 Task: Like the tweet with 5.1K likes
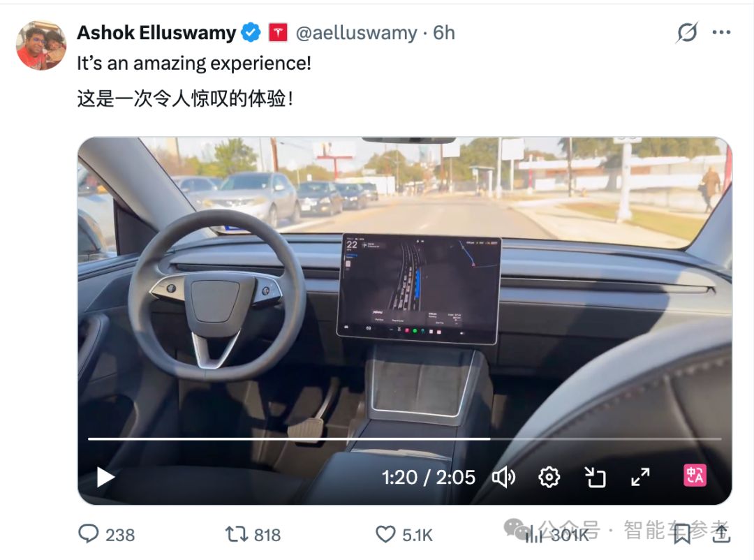[404, 534]
